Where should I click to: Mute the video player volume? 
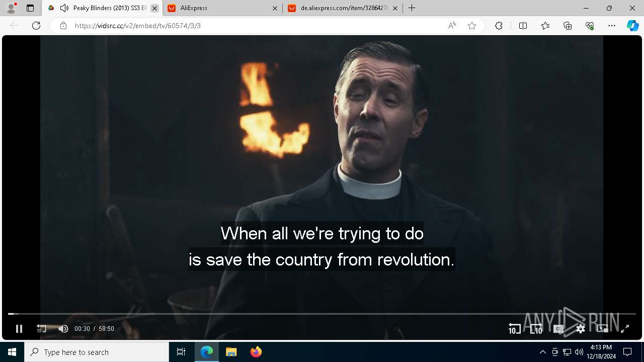click(63, 329)
